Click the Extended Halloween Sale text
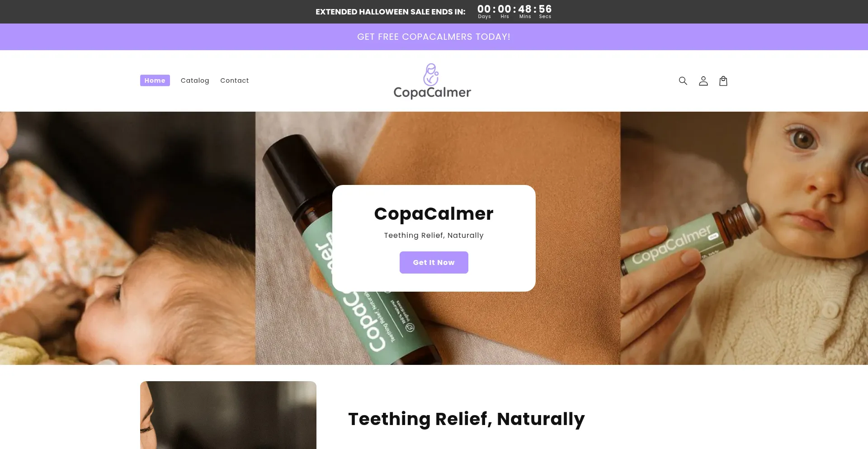 point(391,12)
